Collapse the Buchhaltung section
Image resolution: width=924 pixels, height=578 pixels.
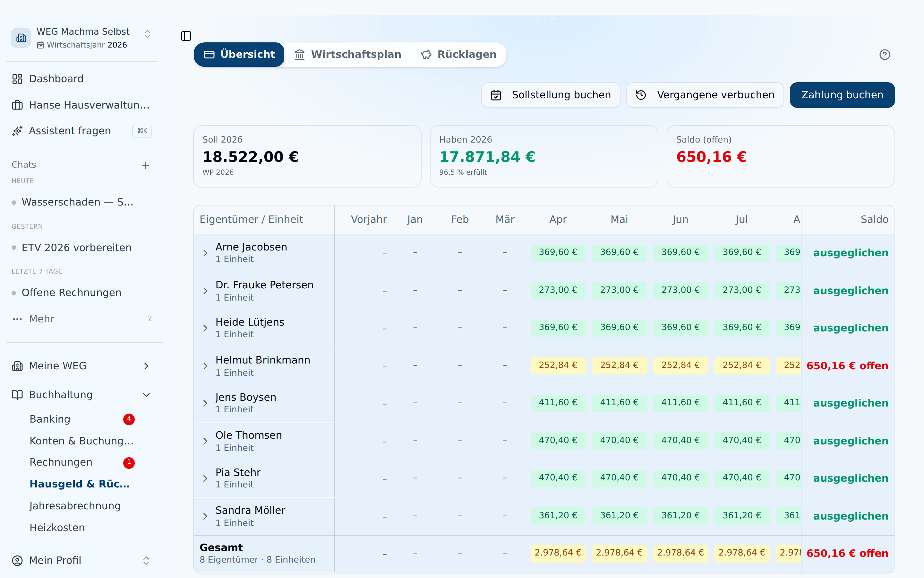146,395
